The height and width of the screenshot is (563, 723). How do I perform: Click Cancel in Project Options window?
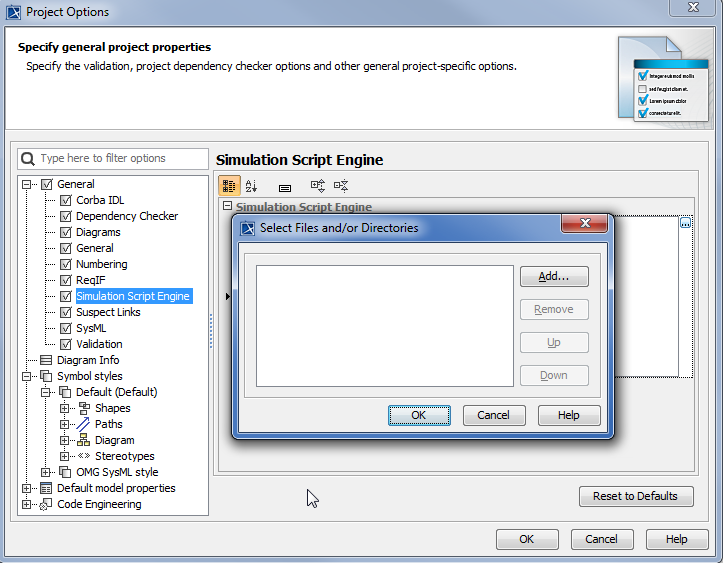coord(602,539)
